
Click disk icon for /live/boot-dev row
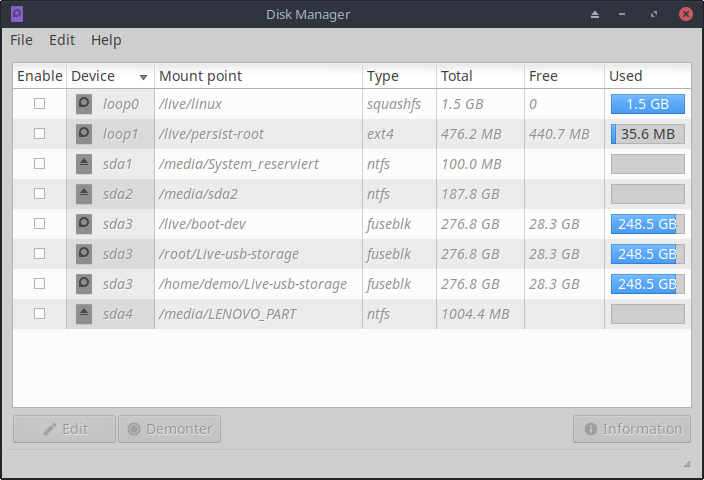tap(84, 223)
